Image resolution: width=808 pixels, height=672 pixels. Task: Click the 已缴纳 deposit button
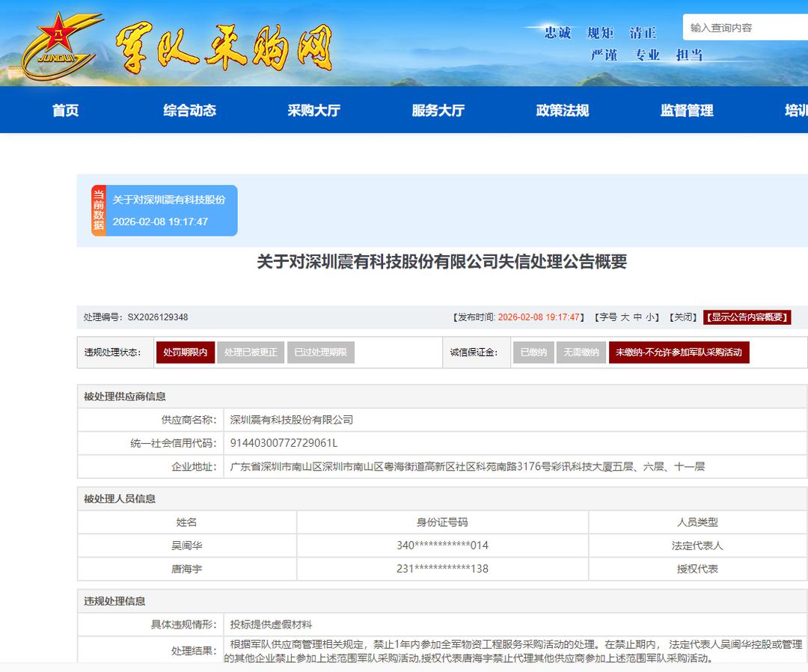pos(533,352)
